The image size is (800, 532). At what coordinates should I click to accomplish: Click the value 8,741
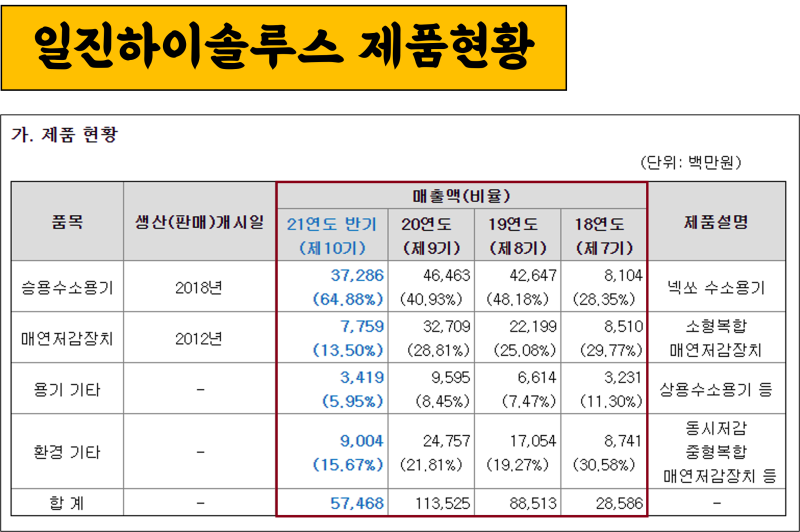point(623,441)
